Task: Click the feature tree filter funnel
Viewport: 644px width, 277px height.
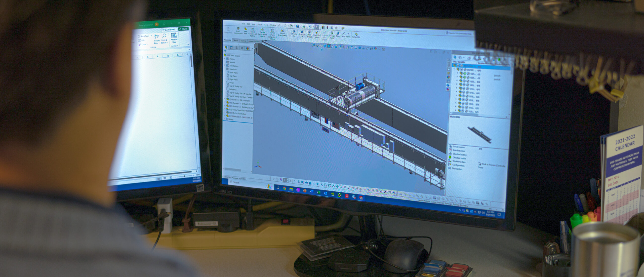Action: 225,51
